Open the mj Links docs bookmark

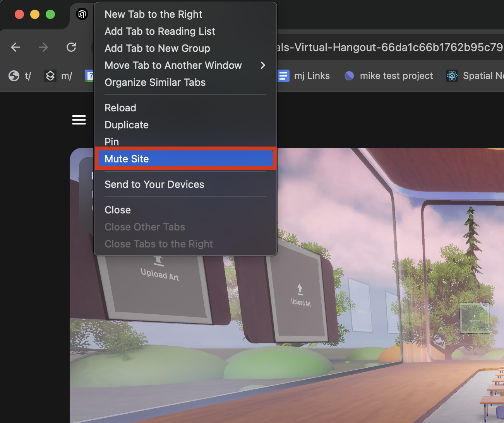tap(304, 76)
